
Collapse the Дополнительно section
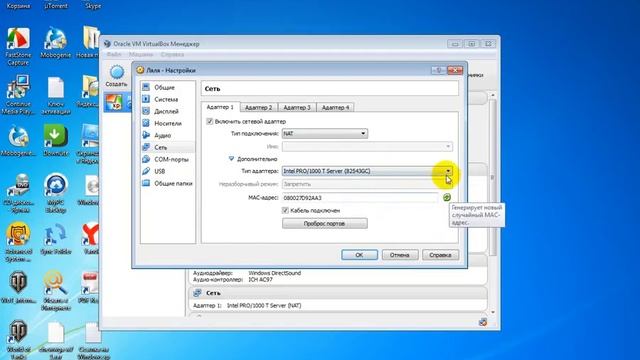(x=231, y=159)
